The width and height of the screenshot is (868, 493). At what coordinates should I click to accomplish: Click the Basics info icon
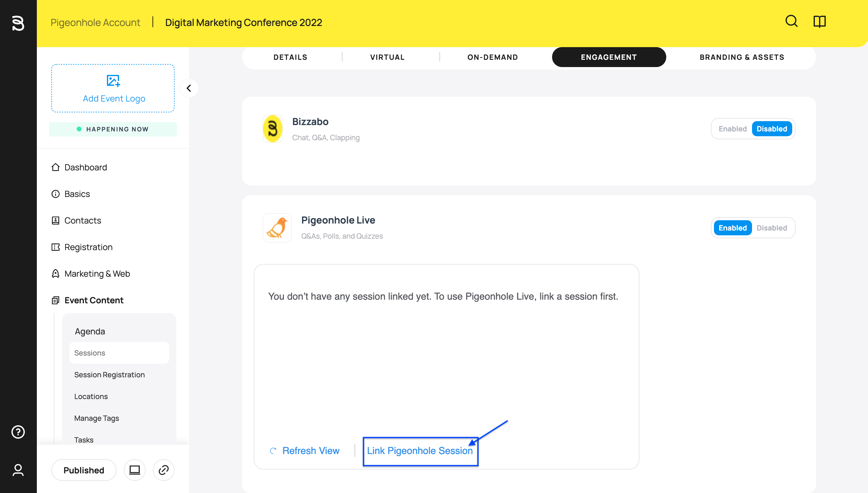pos(56,194)
